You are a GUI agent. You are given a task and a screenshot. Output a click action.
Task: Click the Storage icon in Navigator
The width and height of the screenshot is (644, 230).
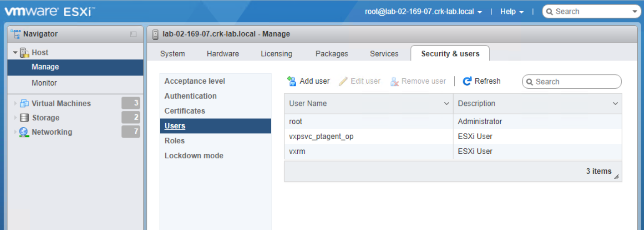click(24, 118)
